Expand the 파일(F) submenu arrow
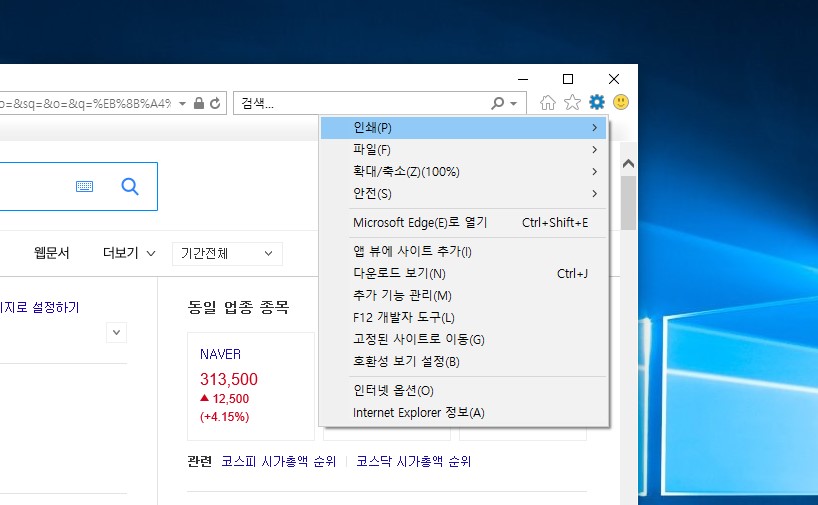 [x=594, y=150]
